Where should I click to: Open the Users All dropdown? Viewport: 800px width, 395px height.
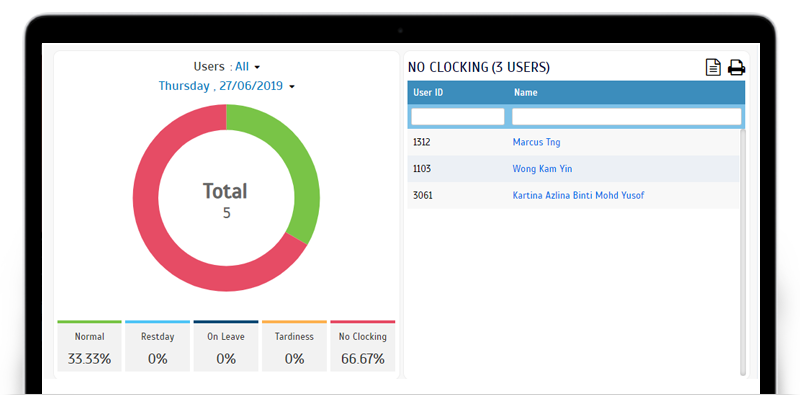pyautogui.click(x=247, y=67)
